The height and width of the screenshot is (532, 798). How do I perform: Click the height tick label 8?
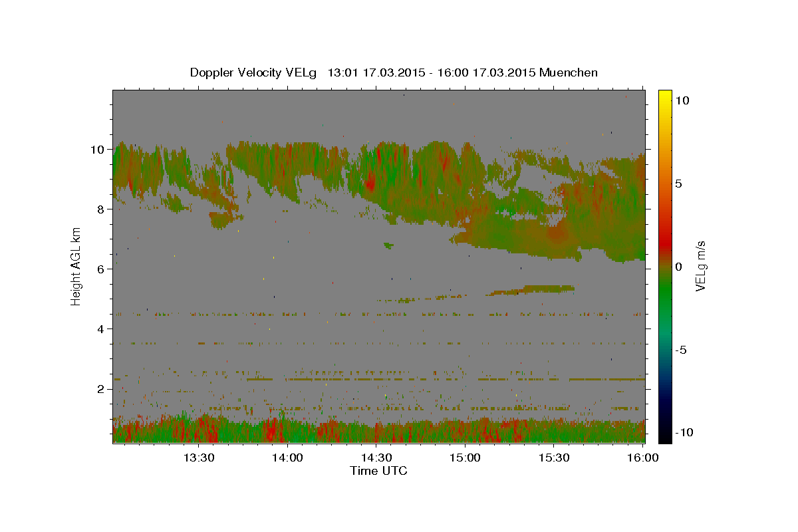coord(102,209)
